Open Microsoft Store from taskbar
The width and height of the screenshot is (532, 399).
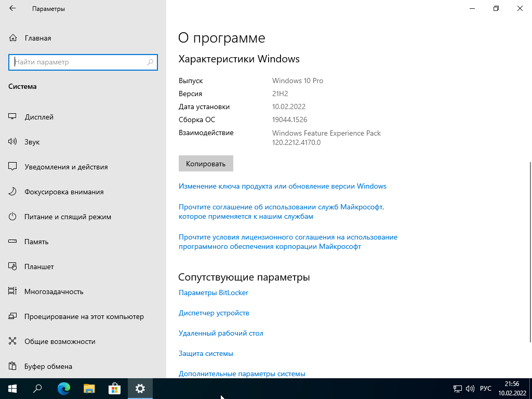pos(114,389)
